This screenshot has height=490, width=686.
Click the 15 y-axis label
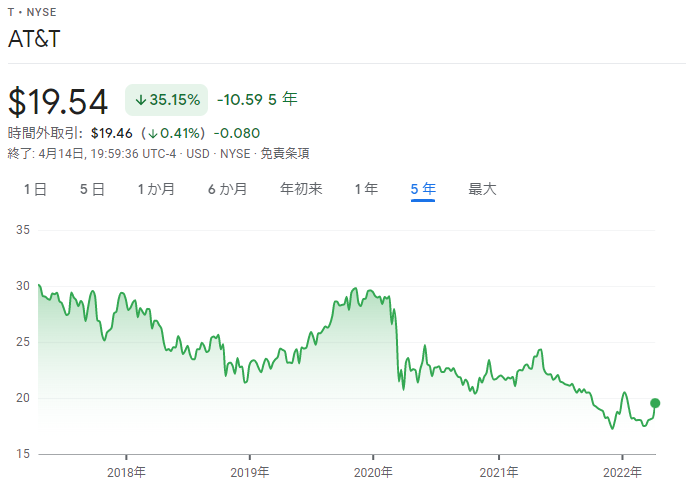coord(23,454)
